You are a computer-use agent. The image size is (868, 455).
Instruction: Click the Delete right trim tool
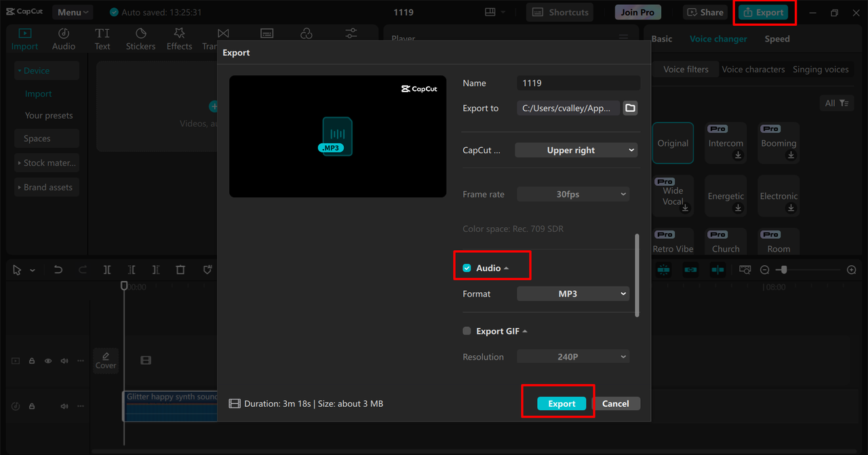point(156,270)
